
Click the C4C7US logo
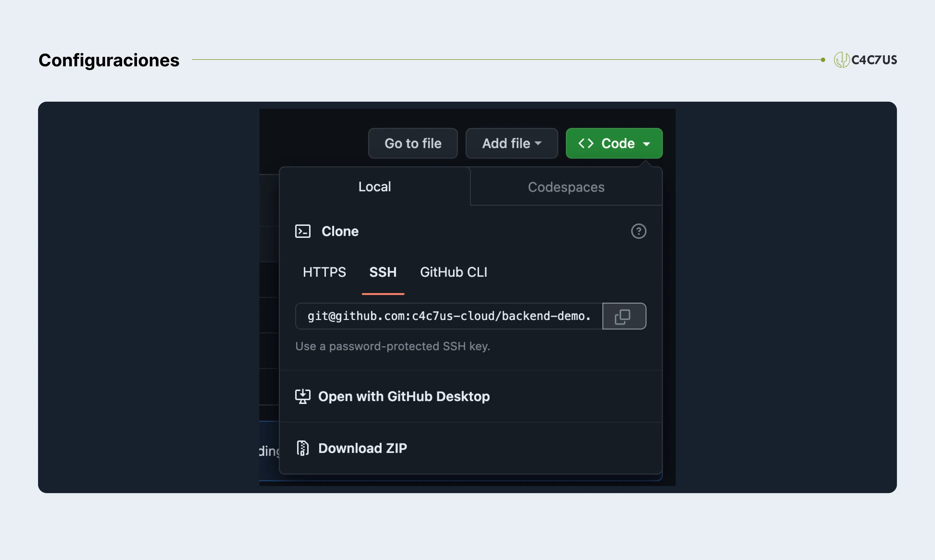(865, 60)
